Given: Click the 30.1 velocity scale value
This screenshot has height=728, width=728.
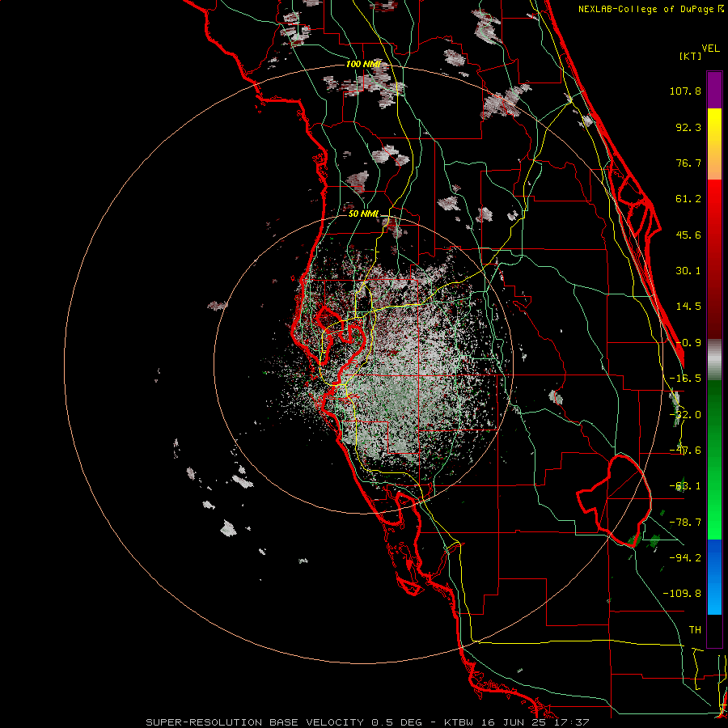Looking at the screenshot, I should [688, 271].
